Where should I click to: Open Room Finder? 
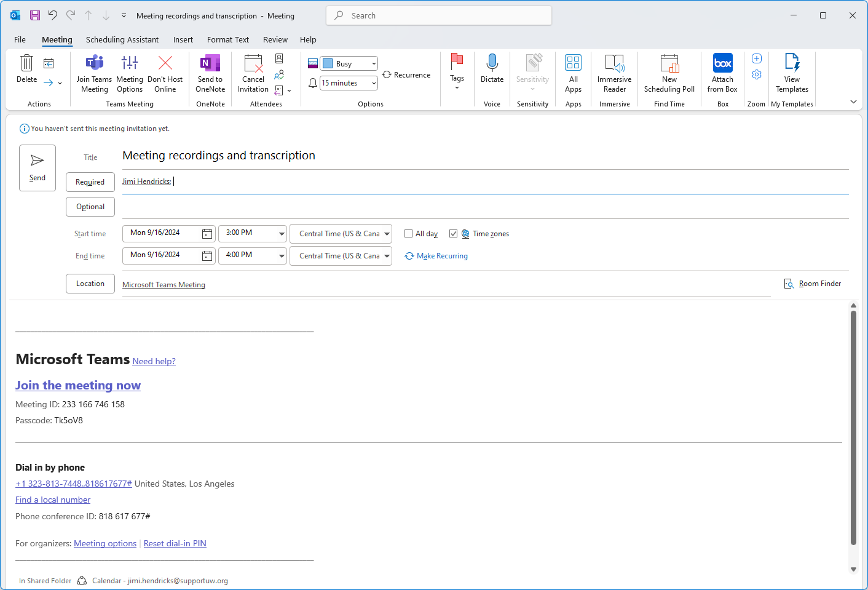pos(813,284)
